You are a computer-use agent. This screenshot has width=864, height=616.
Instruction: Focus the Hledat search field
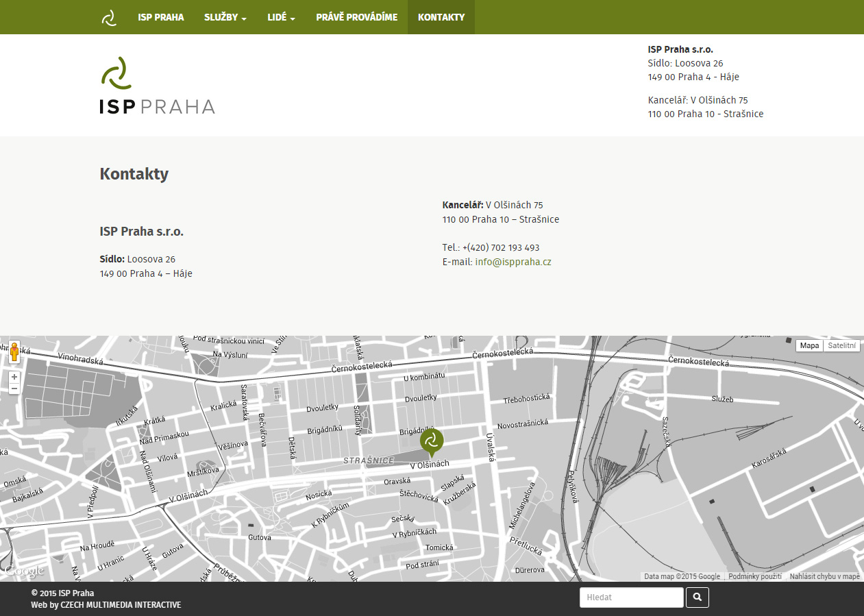pyautogui.click(x=632, y=597)
